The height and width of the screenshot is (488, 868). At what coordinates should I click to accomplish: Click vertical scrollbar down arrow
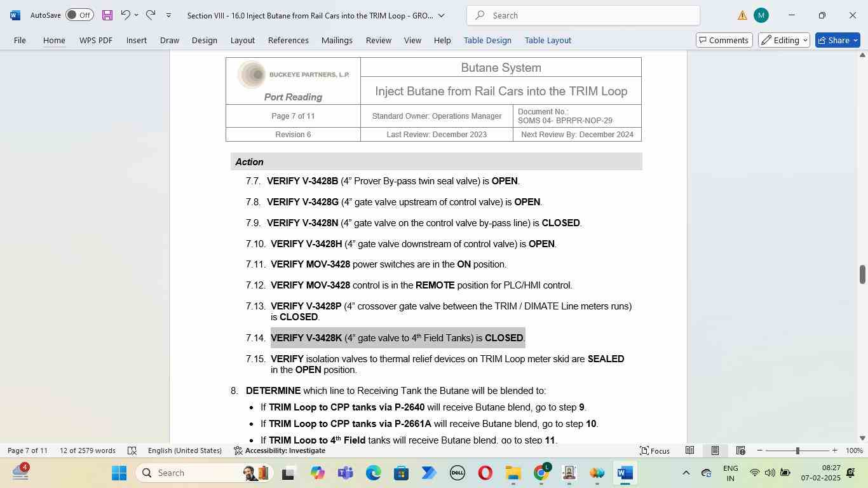tap(862, 438)
